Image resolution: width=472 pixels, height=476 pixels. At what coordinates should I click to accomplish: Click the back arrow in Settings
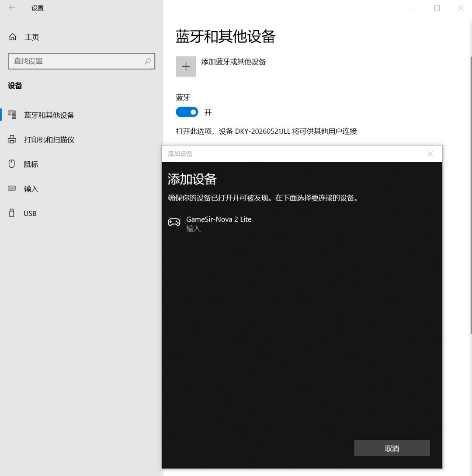pos(12,8)
